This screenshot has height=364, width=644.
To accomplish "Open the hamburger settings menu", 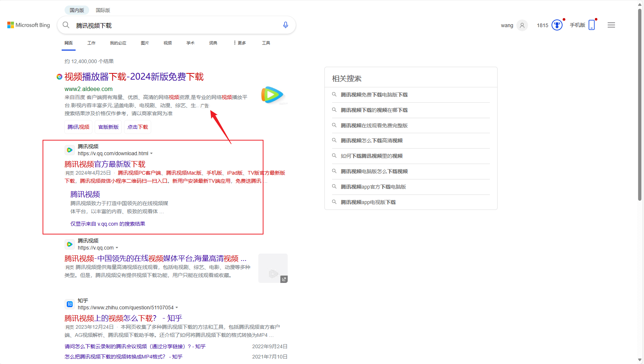I will [x=611, y=25].
